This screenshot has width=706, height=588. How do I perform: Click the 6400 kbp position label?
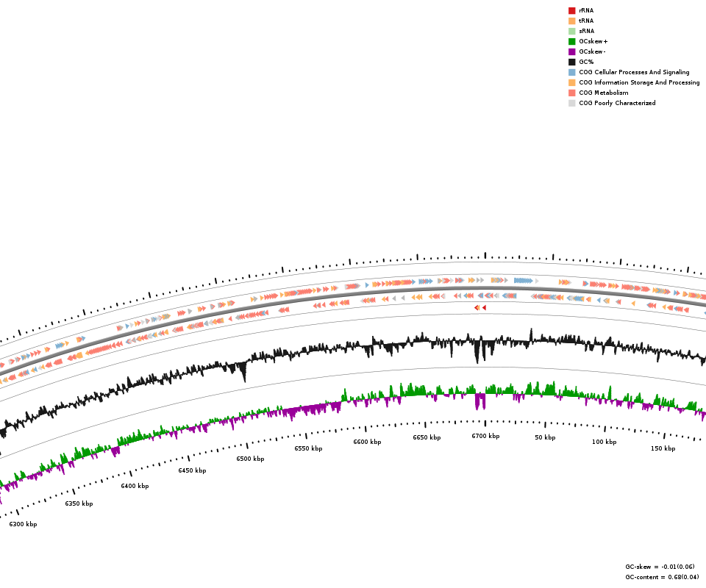click(135, 486)
